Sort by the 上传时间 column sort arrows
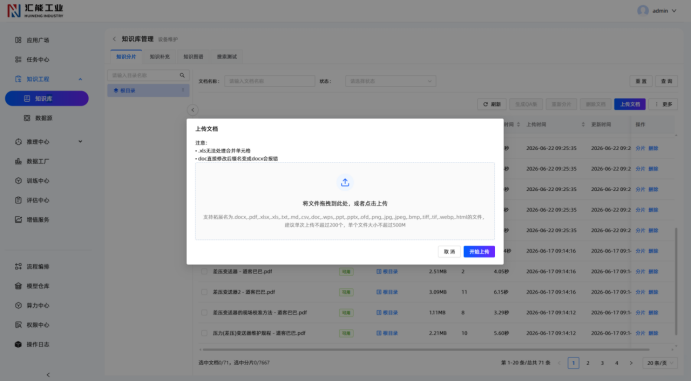The height and width of the screenshot is (381, 691). coord(583,125)
